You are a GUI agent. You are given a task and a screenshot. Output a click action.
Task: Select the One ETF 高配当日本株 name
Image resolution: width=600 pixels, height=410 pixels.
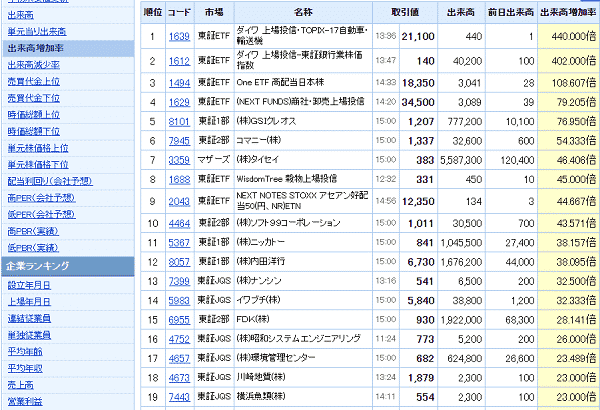pos(280,82)
